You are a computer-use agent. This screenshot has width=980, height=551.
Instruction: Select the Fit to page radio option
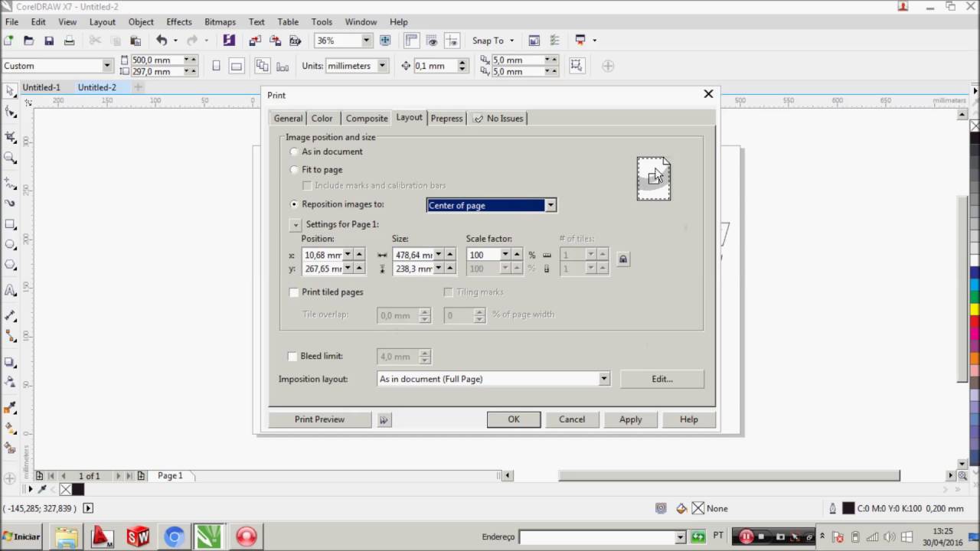pos(294,170)
